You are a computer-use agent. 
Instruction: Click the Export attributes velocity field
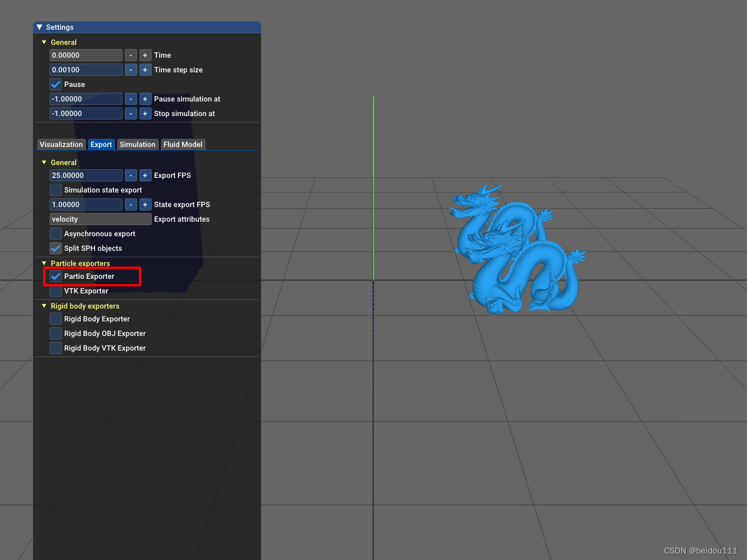coord(100,219)
